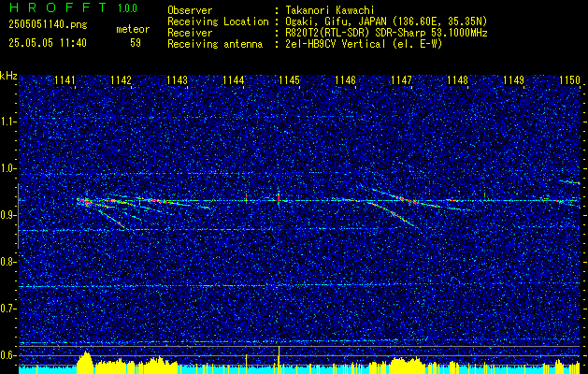Click the HROFFT title text
588x374 pixels.
click(58, 7)
